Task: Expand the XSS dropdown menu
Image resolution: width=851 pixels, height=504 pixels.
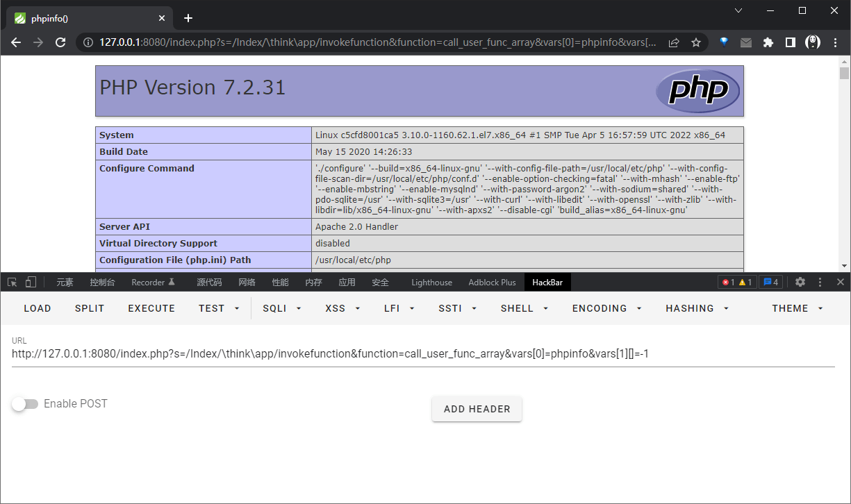Action: tap(342, 308)
